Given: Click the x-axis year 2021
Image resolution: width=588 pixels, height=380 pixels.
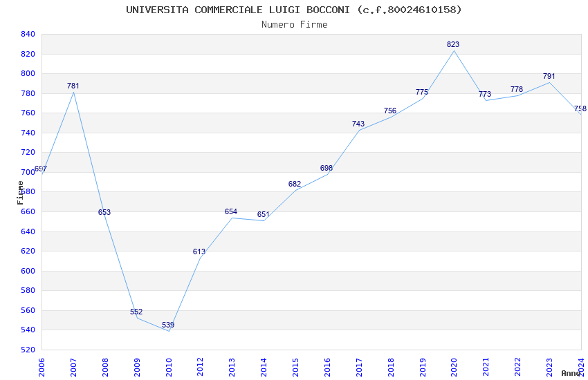Looking at the screenshot, I should [486, 367].
